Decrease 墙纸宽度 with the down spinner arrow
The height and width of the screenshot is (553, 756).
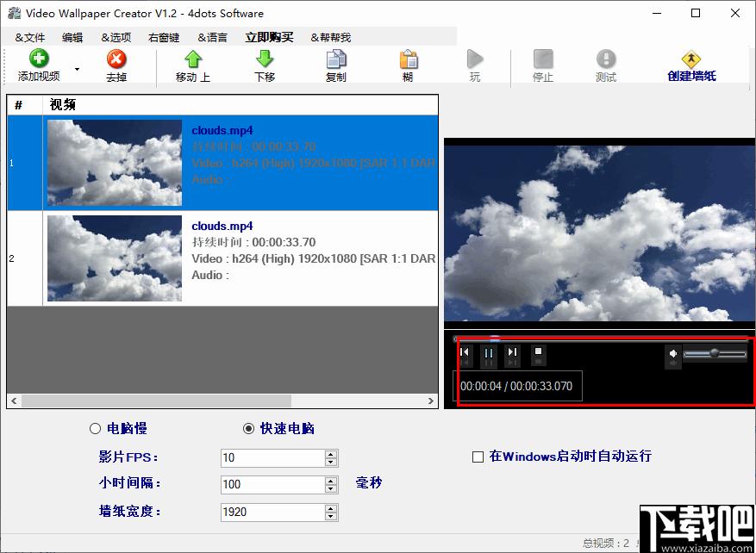[331, 516]
